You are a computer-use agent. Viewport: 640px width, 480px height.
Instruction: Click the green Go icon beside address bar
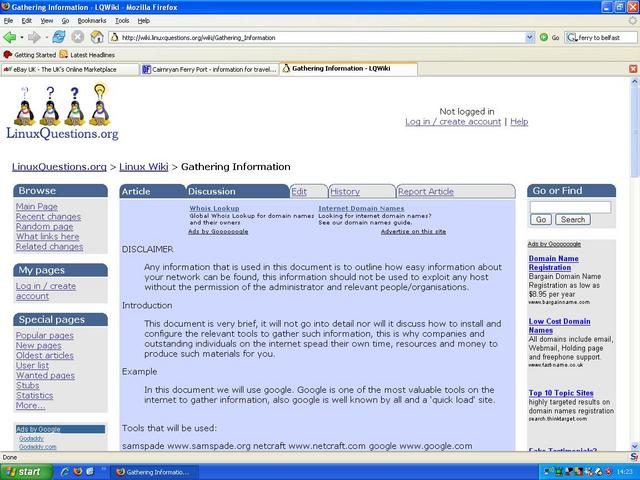(544, 38)
